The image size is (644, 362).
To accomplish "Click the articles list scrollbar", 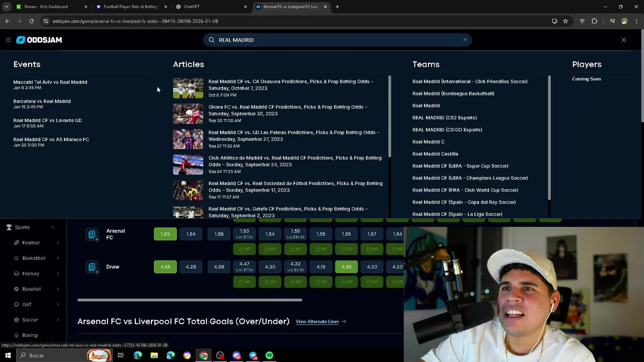I will (389, 116).
